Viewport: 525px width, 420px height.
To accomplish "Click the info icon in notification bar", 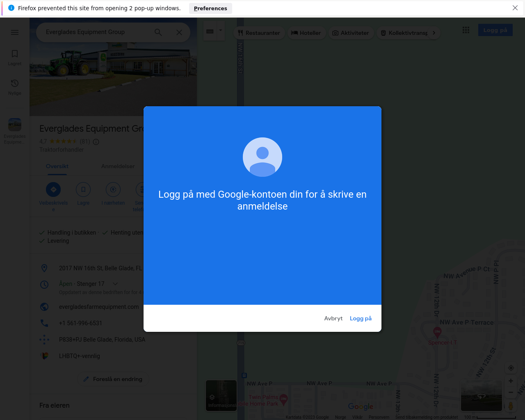I will [x=11, y=8].
